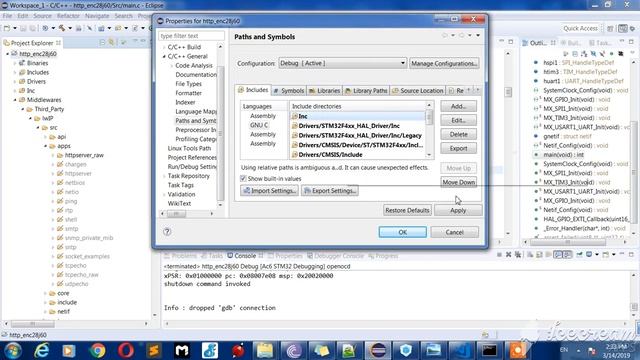Focus the type filter text field
Screen dimensions: 640x360
191,36
